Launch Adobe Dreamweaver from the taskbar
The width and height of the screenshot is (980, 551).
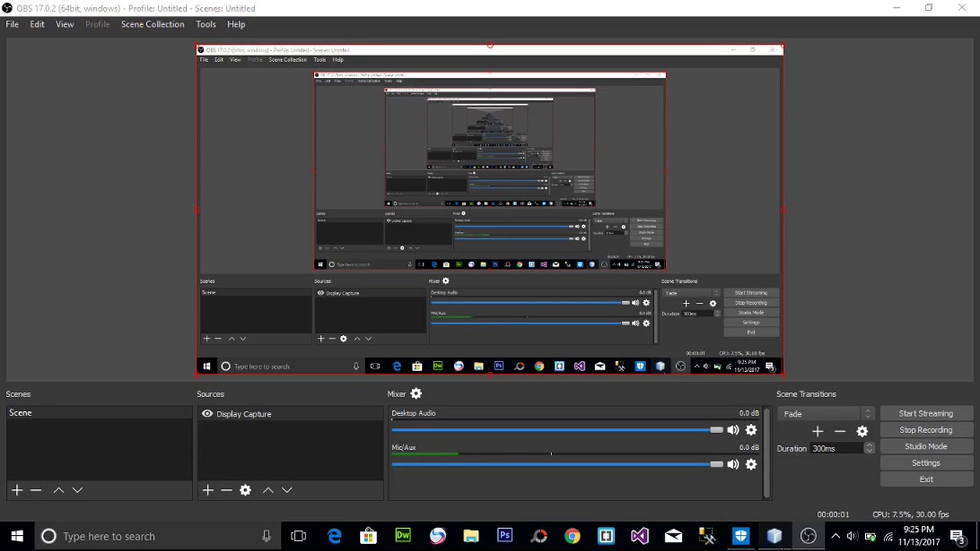pos(403,536)
